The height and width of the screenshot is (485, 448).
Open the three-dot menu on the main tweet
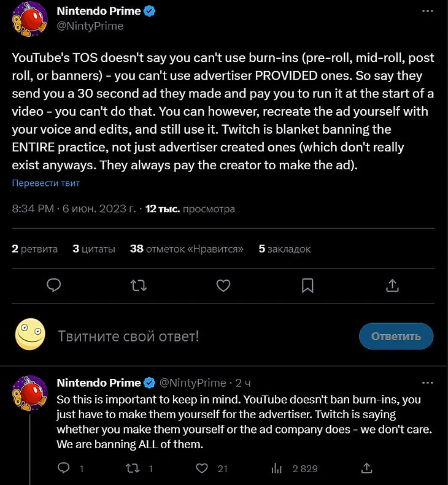(x=427, y=11)
